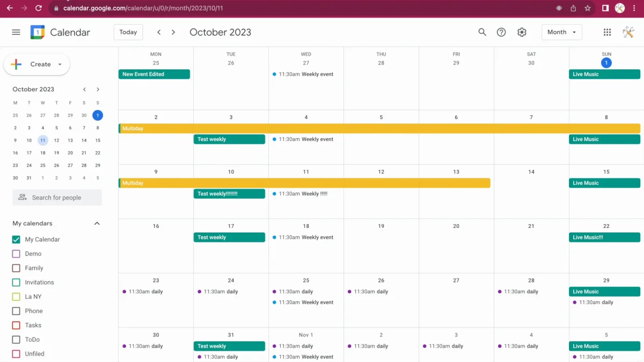
Task: Reload the page in browser
Action: pos(38,8)
